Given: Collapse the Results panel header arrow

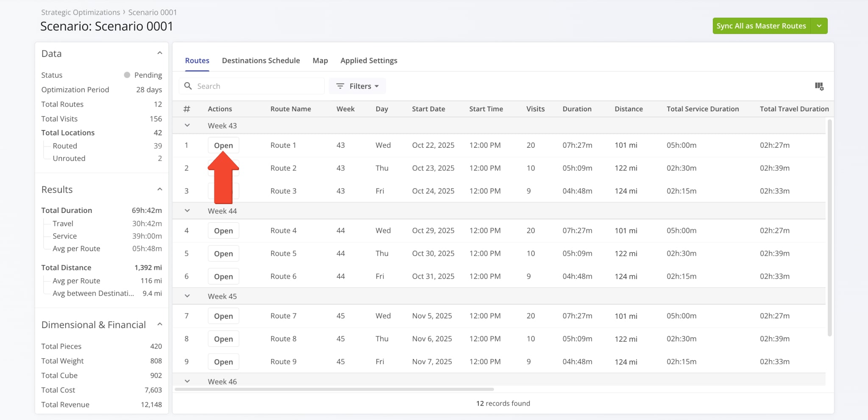Looking at the screenshot, I should (160, 189).
